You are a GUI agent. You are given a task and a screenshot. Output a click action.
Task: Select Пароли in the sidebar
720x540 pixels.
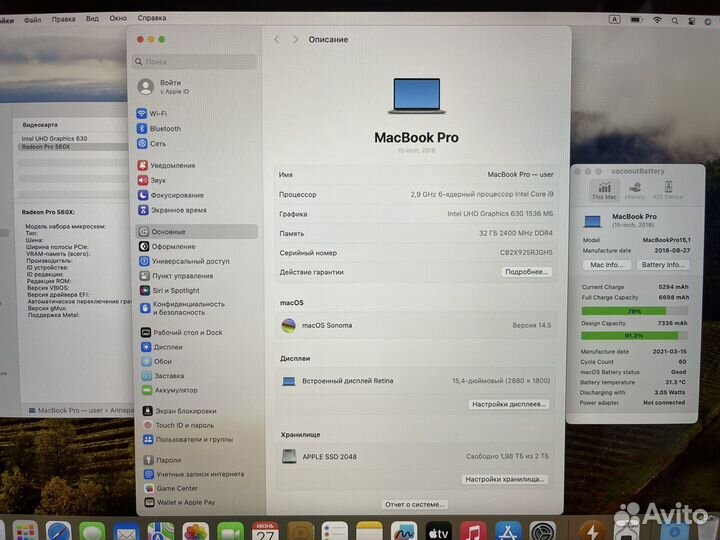coord(162,460)
